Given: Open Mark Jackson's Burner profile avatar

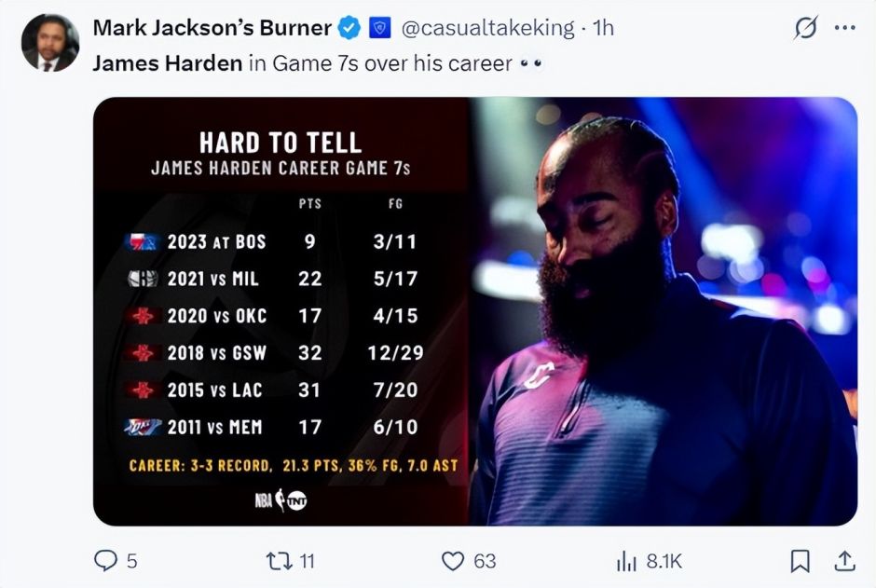Looking at the screenshot, I should (x=50, y=43).
